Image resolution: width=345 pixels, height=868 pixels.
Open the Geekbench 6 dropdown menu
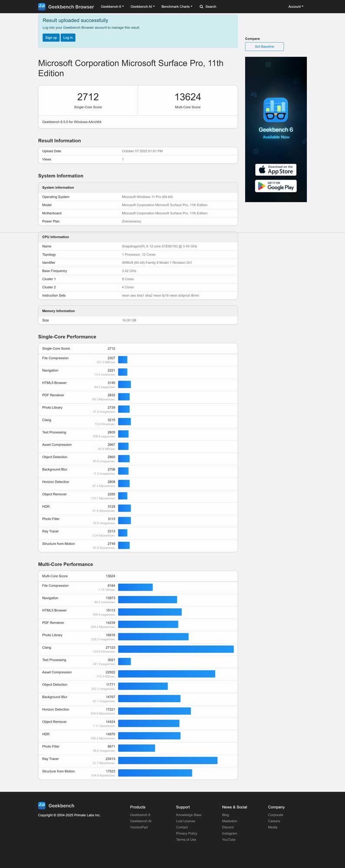point(112,7)
